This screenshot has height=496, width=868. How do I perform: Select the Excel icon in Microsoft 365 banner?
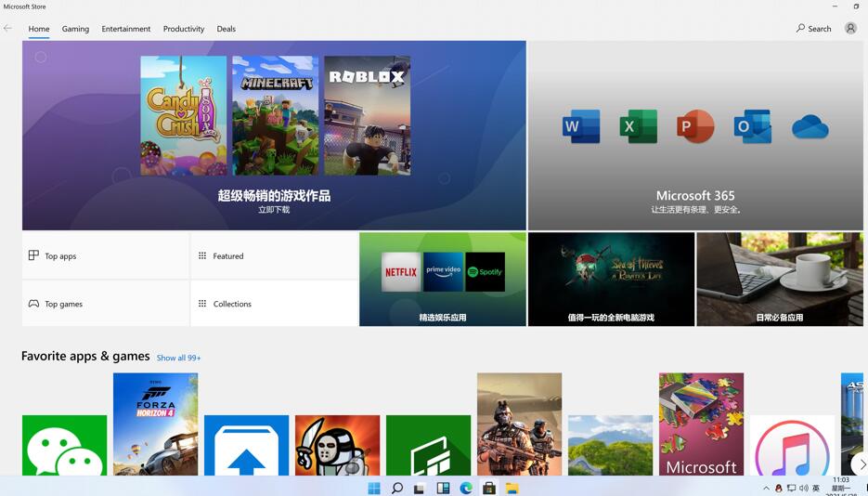click(x=639, y=126)
